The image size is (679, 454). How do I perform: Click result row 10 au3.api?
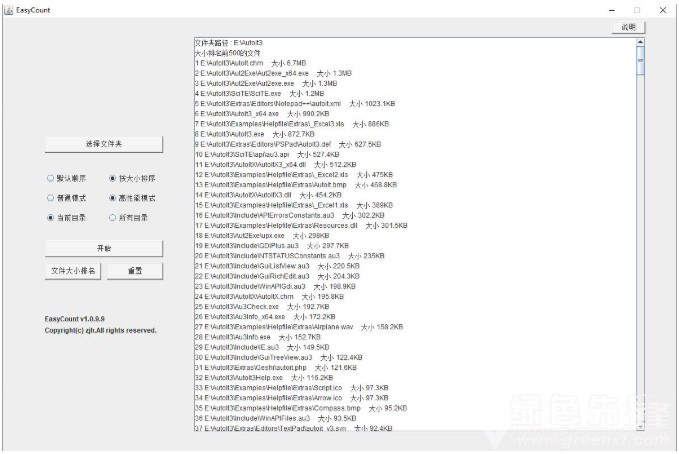point(267,154)
